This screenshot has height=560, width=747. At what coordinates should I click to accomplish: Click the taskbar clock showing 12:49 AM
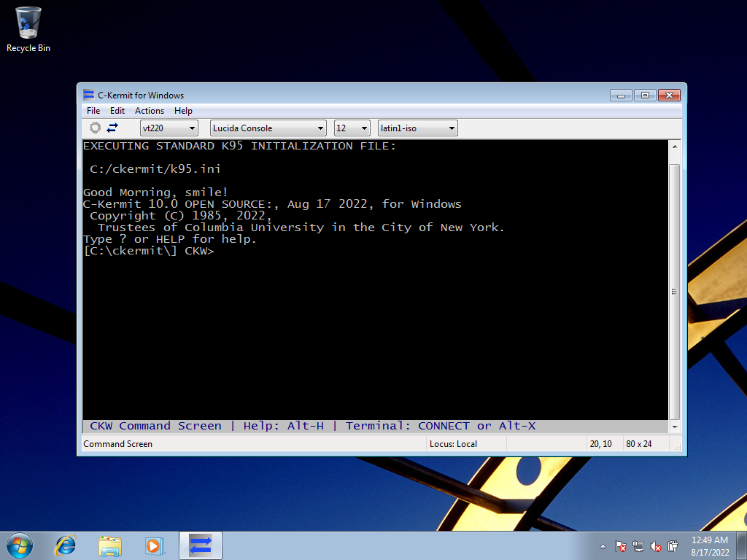[710, 546]
